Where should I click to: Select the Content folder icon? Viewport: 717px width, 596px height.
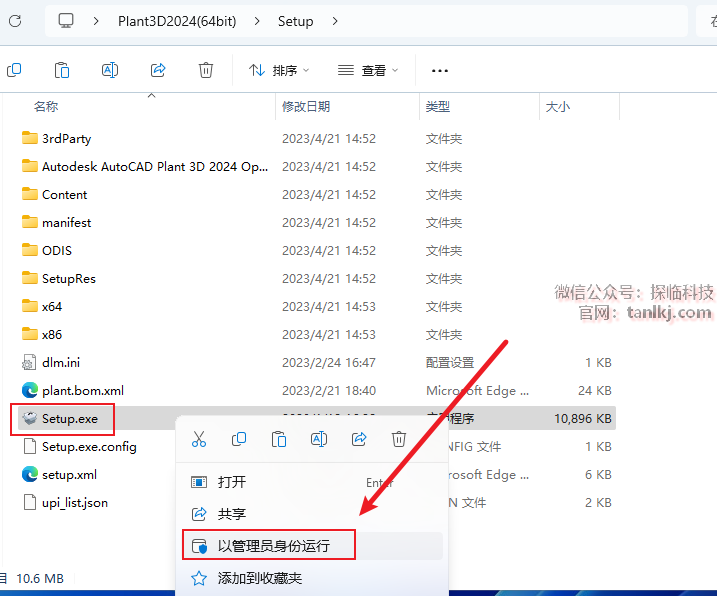[x=30, y=194]
